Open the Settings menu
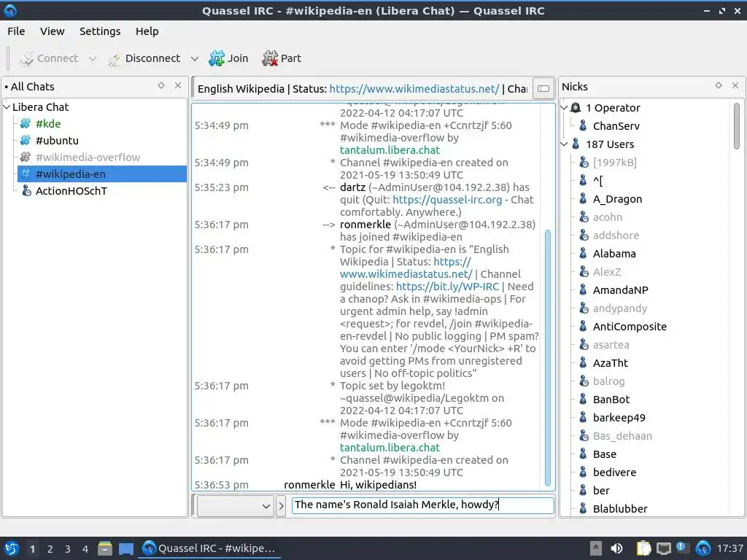This screenshot has width=747, height=560. (x=99, y=31)
